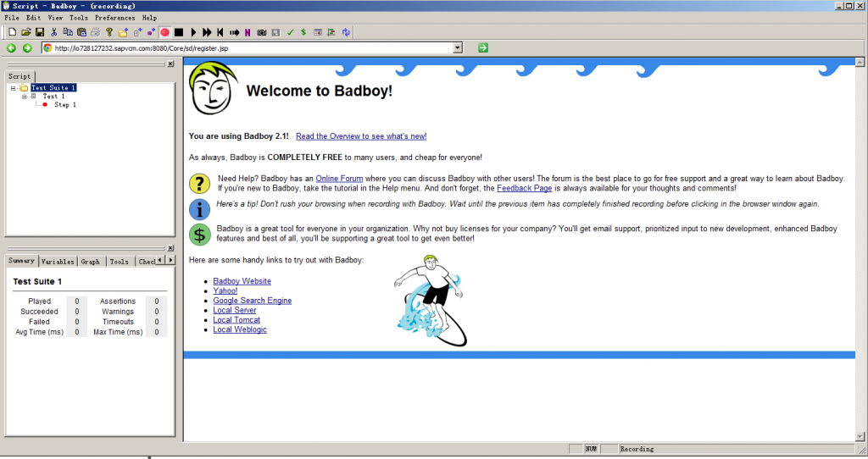Image resolution: width=868 pixels, height=459 pixels.
Task: Collapse the Test Suite 1 tree node
Action: pos(13,88)
